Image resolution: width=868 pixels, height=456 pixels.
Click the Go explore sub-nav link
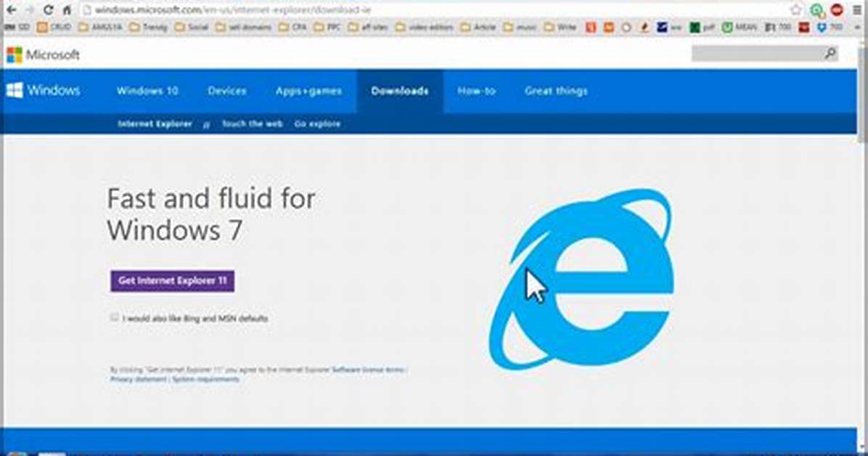pos(317,123)
